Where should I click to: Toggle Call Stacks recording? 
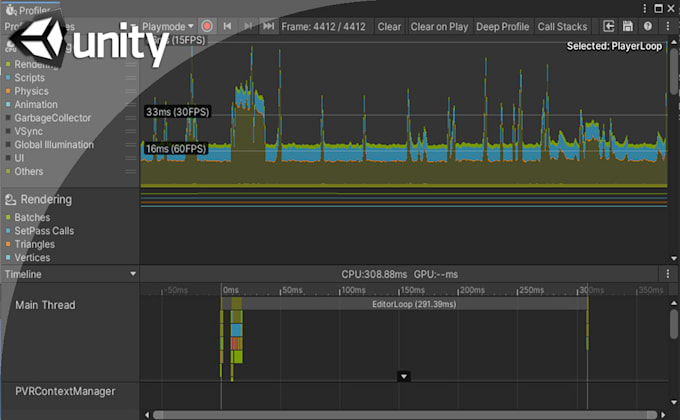[x=563, y=27]
